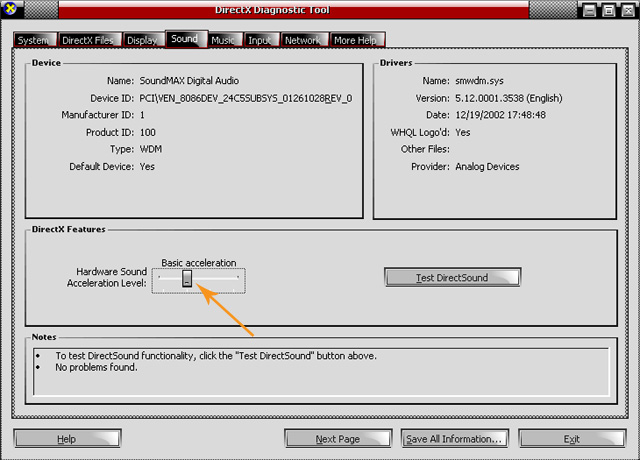
Task: Open the DirectX Files tab
Action: (x=88, y=40)
